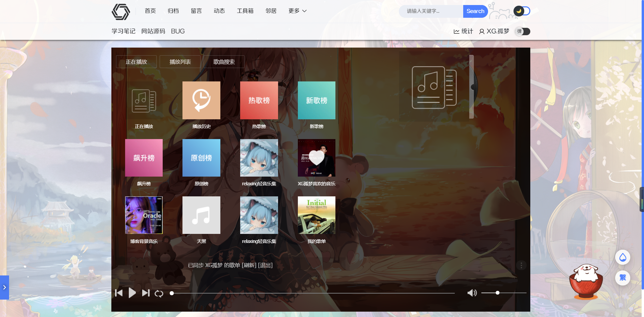The width and height of the screenshot is (644, 317).
Task: Mute the player volume icon
Action: (x=472, y=293)
